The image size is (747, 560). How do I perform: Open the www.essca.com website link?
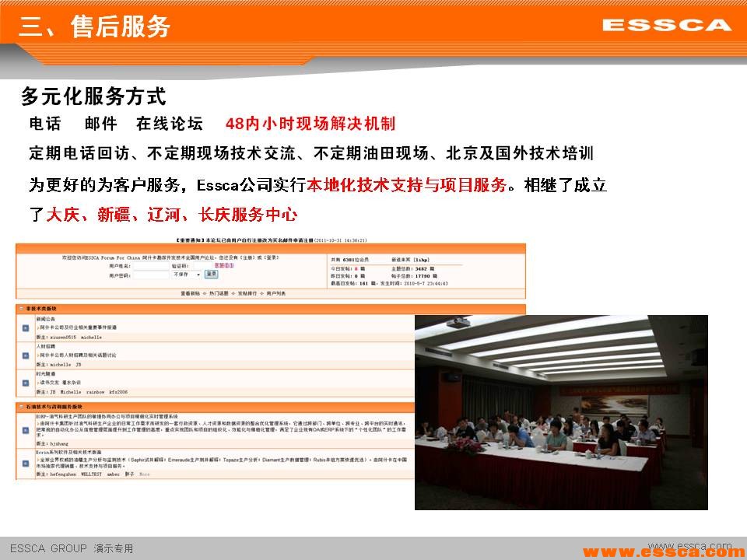coord(665,551)
